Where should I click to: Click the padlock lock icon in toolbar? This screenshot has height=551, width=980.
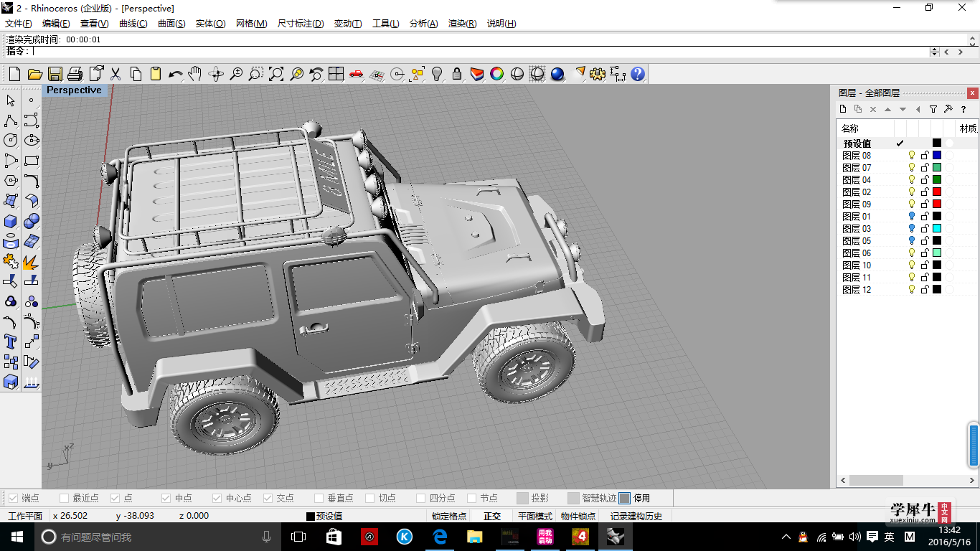457,74
